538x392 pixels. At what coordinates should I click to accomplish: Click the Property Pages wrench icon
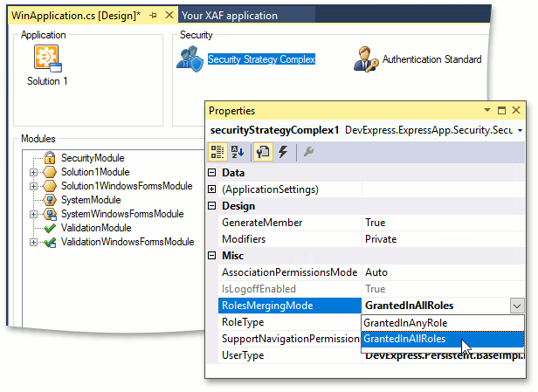point(308,152)
